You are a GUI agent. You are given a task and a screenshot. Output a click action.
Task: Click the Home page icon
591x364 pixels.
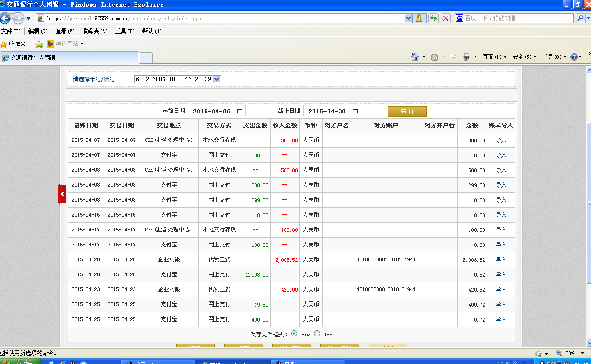point(414,57)
